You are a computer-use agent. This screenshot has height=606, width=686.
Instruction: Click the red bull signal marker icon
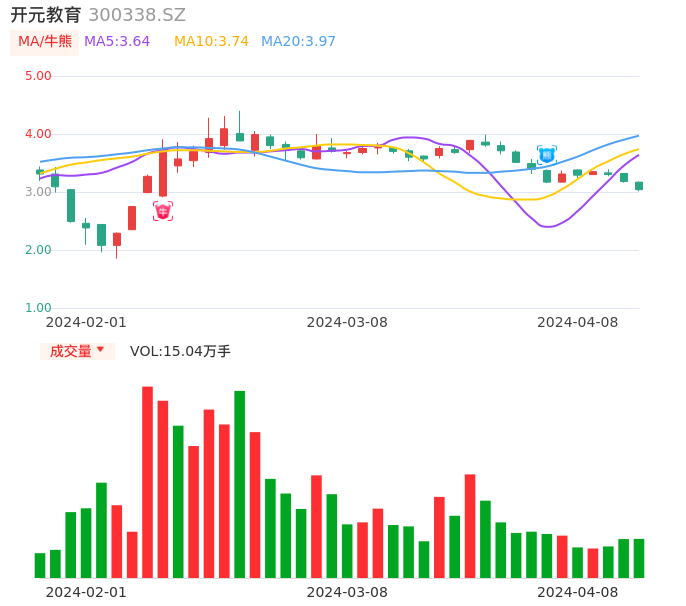point(163,211)
